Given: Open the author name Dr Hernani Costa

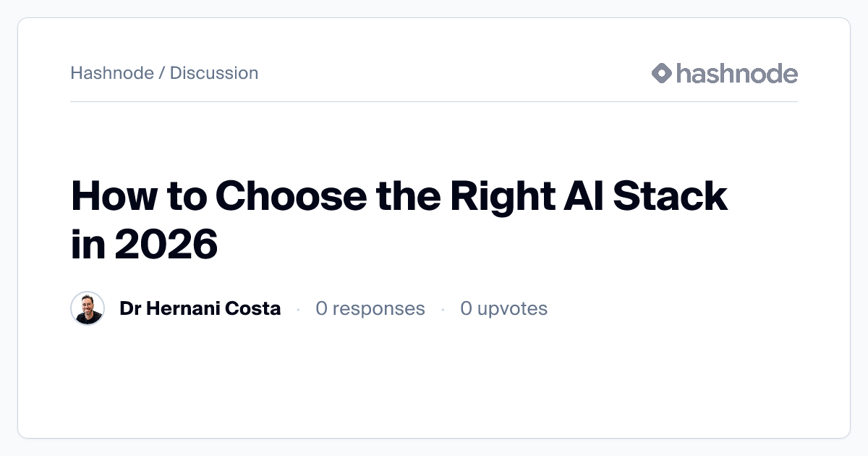Looking at the screenshot, I should click(x=200, y=309).
